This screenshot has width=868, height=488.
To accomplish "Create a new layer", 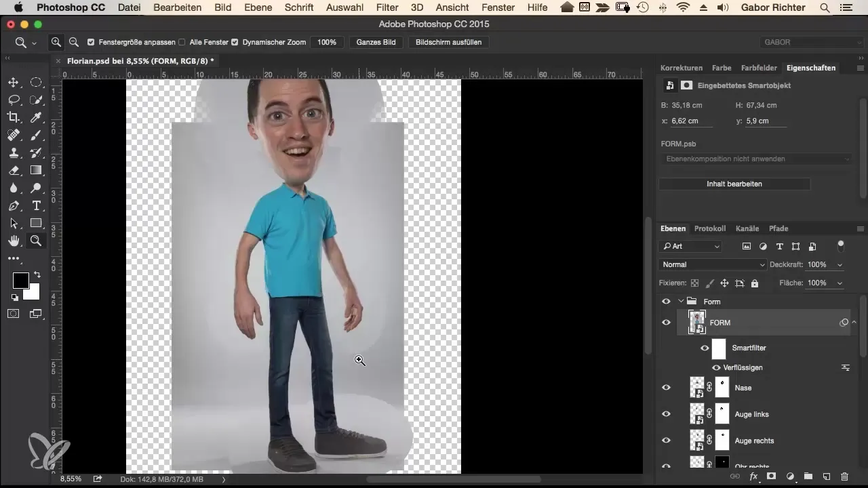I will pos(827,476).
